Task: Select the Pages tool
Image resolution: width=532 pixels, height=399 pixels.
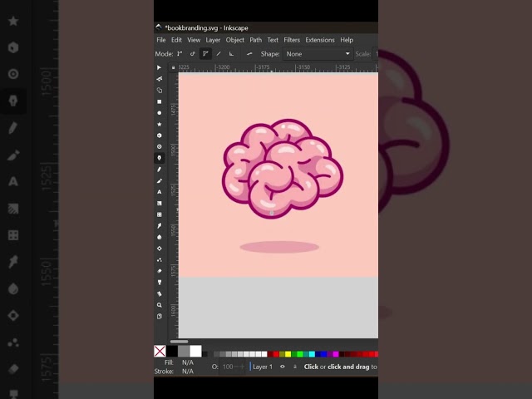Action: pyautogui.click(x=159, y=316)
